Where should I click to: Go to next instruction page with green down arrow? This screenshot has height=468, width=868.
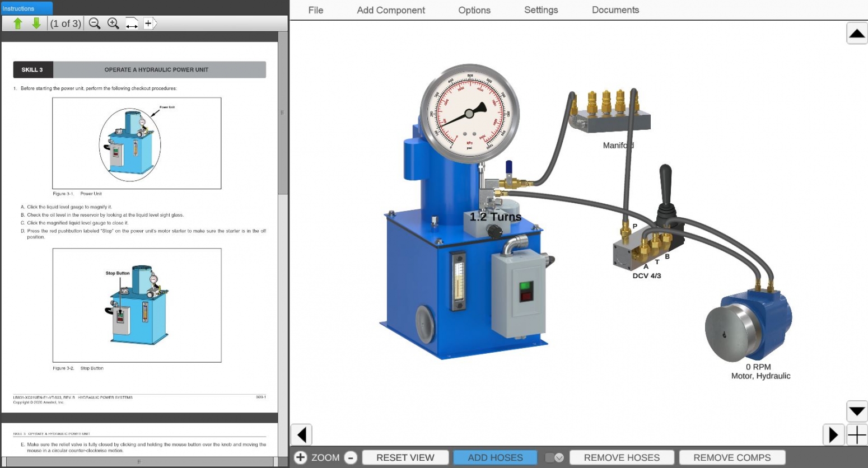(x=36, y=24)
